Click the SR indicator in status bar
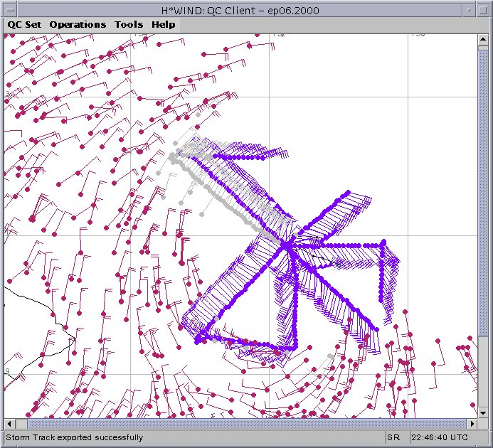Image resolution: width=493 pixels, height=448 pixels. [x=393, y=437]
